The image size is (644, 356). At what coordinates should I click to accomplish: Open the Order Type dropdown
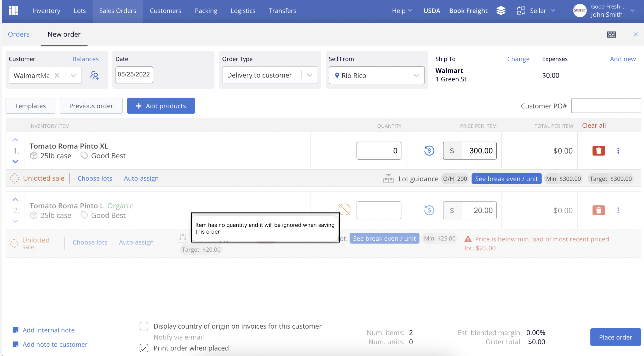point(309,75)
